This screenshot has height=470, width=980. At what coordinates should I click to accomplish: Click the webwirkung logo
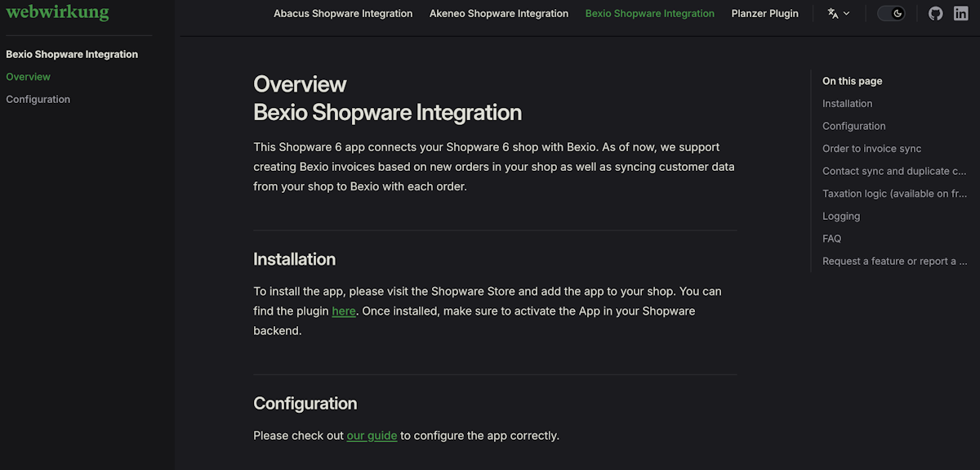57,12
